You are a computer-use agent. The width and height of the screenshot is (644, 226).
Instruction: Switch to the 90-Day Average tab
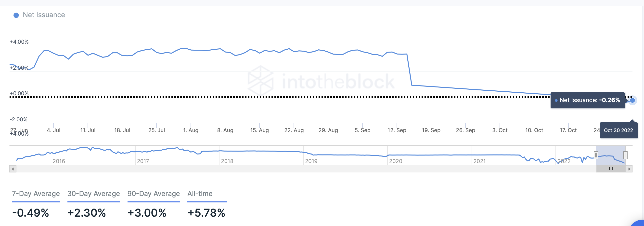point(154,194)
